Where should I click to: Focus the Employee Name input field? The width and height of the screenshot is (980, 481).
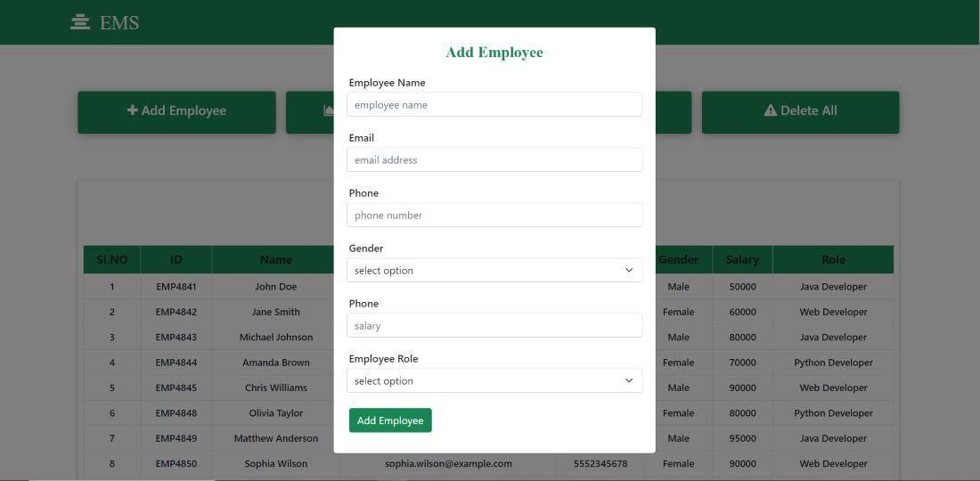pos(494,104)
